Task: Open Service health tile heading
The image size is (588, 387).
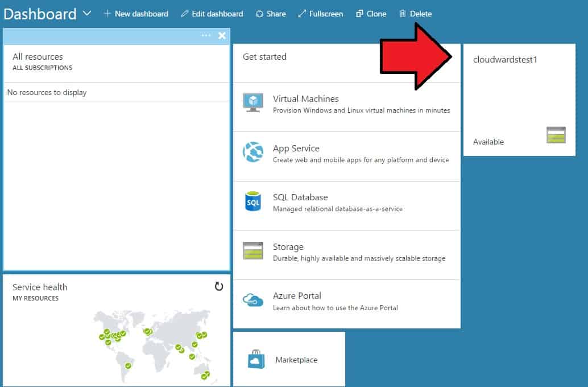Action: click(40, 287)
